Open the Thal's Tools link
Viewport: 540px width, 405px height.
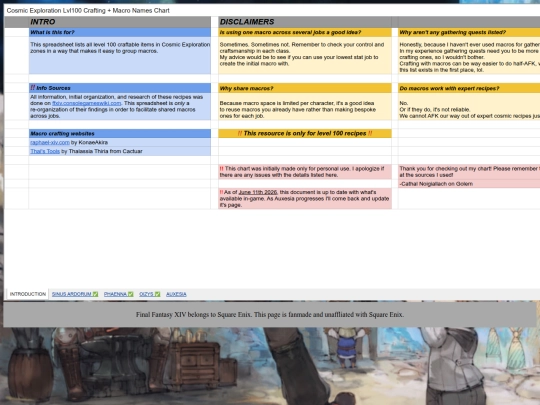click(45, 151)
